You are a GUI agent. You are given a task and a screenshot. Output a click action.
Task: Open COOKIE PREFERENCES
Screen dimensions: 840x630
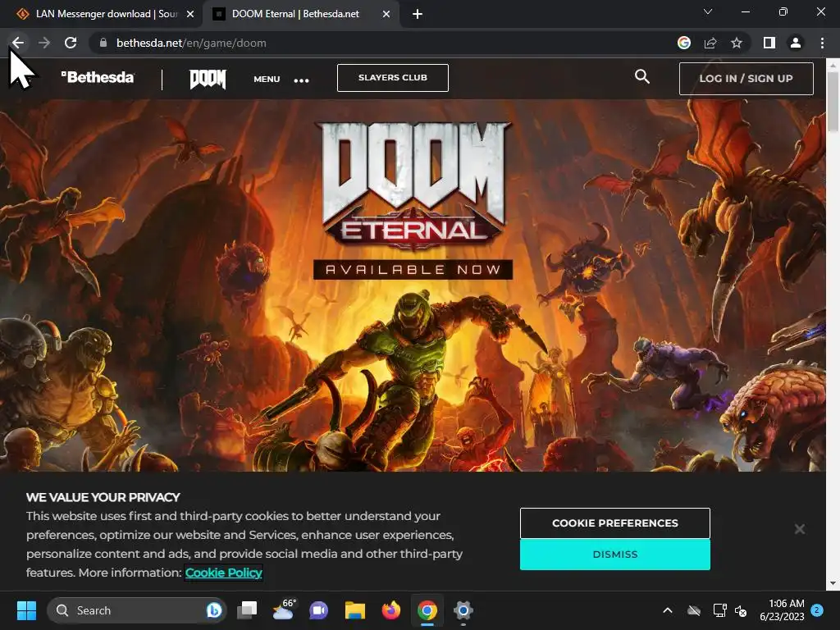click(615, 523)
